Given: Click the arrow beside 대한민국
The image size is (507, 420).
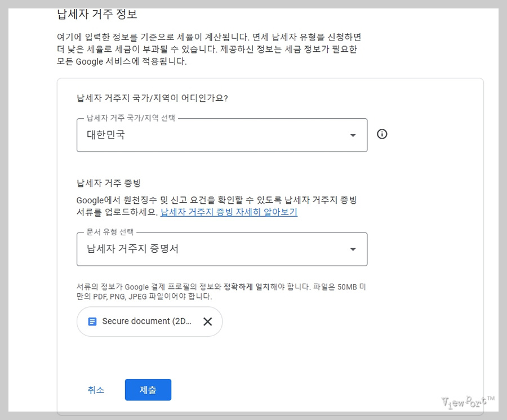Looking at the screenshot, I should pos(353,135).
